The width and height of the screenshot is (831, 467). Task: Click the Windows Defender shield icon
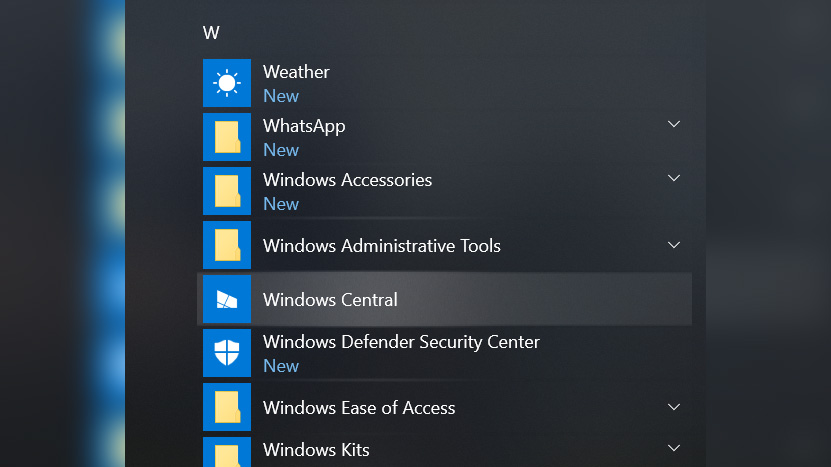click(x=227, y=353)
